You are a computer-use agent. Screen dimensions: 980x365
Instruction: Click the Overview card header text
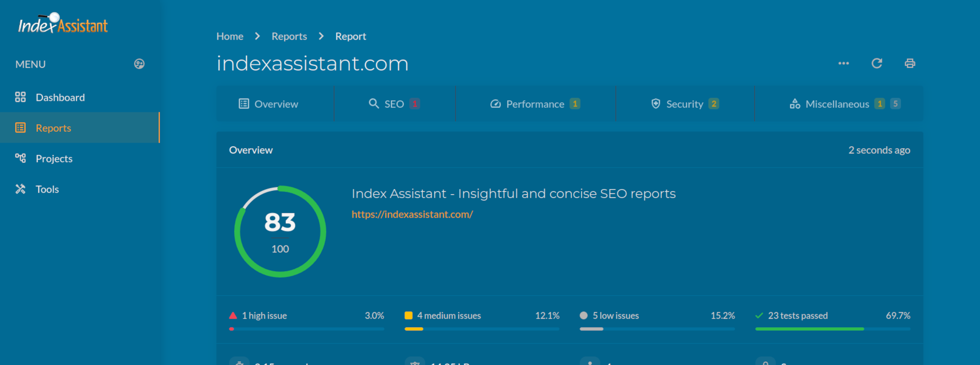tap(251, 150)
